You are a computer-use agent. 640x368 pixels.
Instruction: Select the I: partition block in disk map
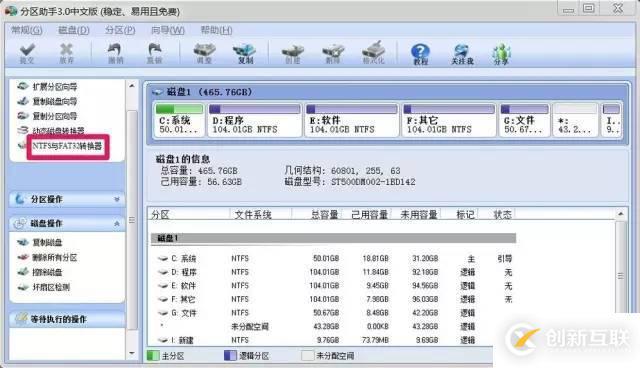(611, 120)
